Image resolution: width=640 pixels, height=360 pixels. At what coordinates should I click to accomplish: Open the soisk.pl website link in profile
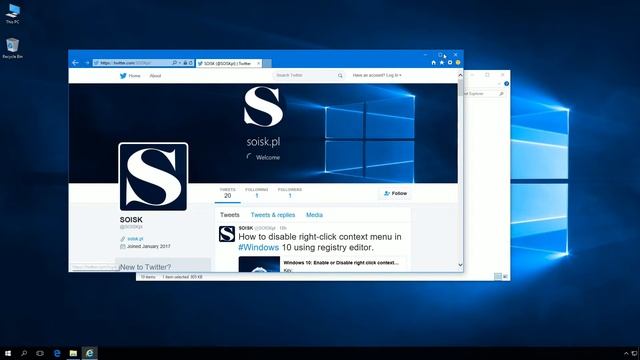(x=135, y=239)
